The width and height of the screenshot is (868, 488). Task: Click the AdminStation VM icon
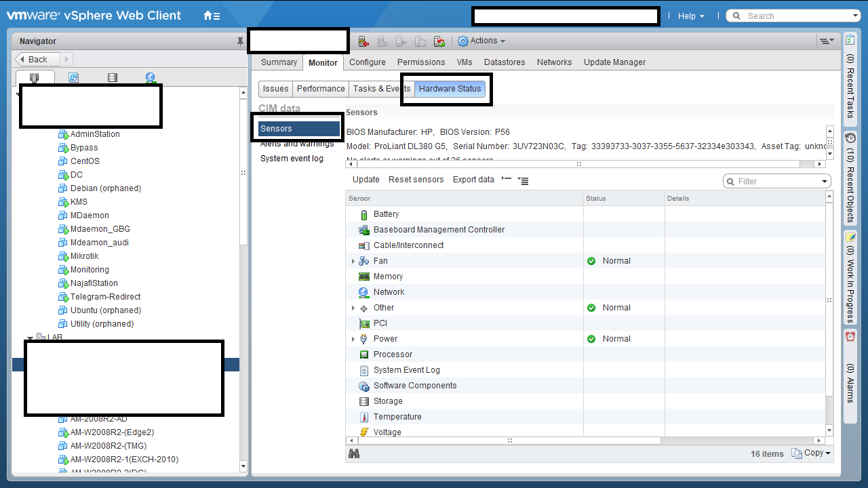click(64, 134)
